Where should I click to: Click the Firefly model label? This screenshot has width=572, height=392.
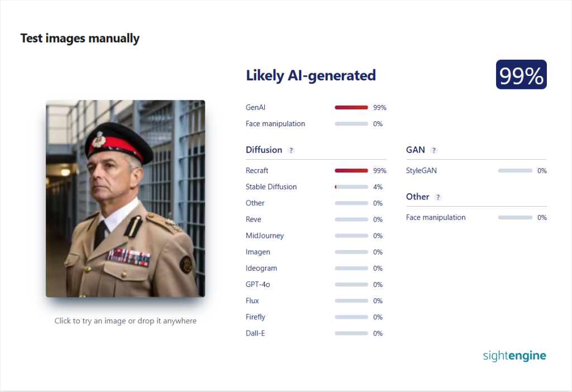click(x=255, y=317)
